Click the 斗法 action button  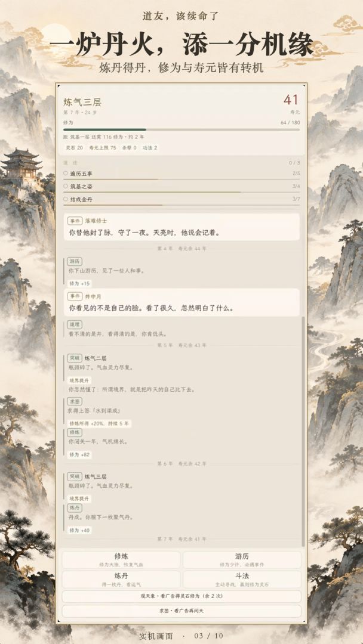[242, 579]
